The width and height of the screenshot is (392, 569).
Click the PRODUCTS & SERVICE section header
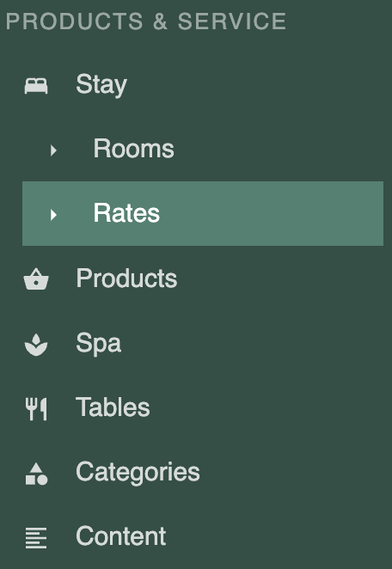tap(146, 21)
